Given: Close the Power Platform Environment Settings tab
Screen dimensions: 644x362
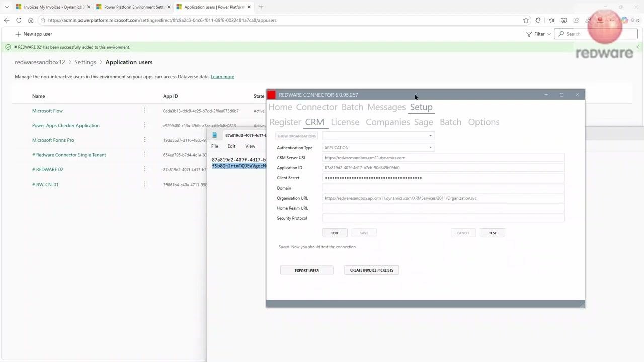Looking at the screenshot, I should [169, 7].
